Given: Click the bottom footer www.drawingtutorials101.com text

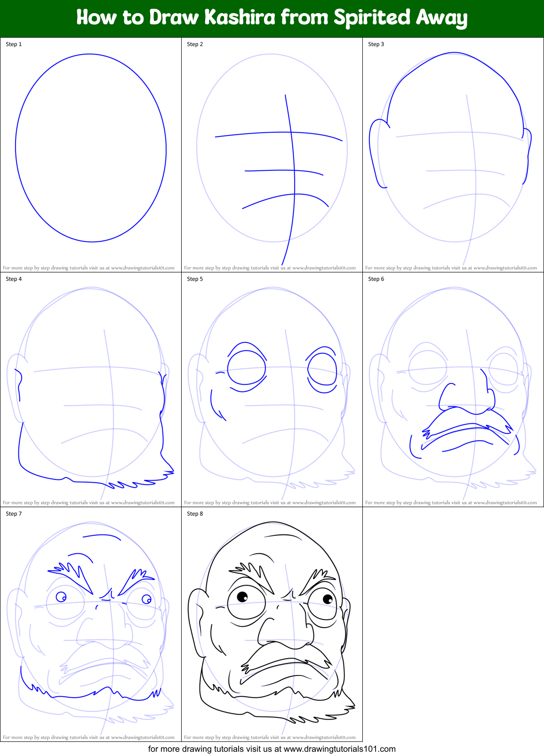Looking at the screenshot, I should pos(340,749).
